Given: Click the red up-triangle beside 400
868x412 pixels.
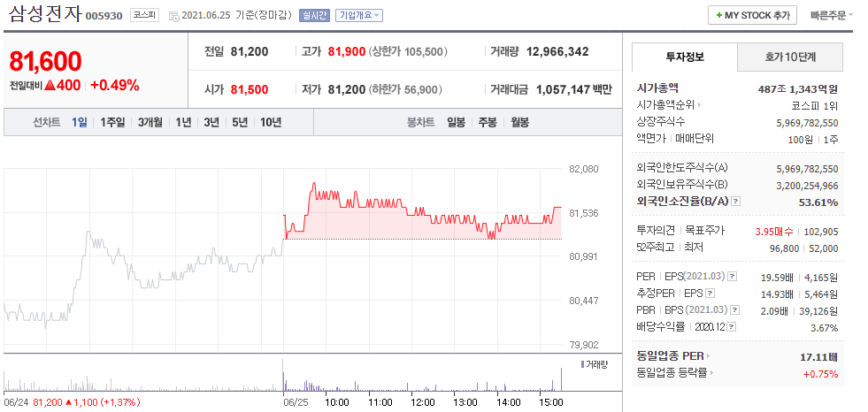Looking at the screenshot, I should [x=50, y=85].
